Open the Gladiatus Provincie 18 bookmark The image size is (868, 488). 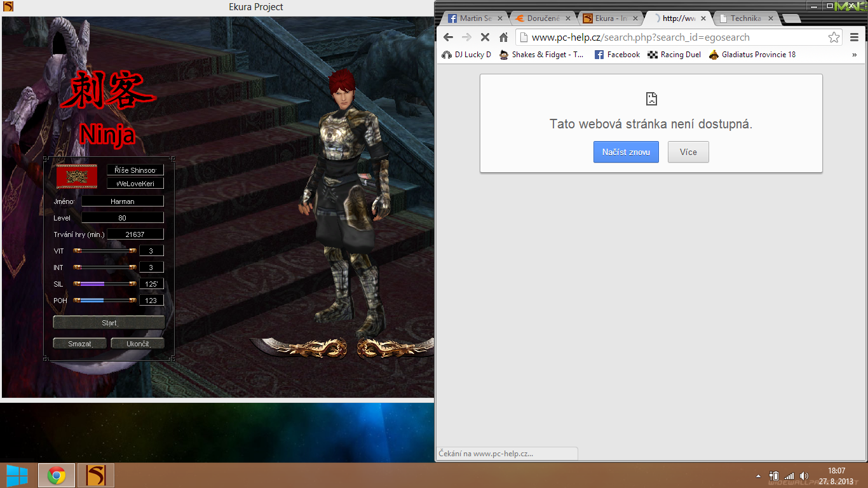[x=752, y=55]
